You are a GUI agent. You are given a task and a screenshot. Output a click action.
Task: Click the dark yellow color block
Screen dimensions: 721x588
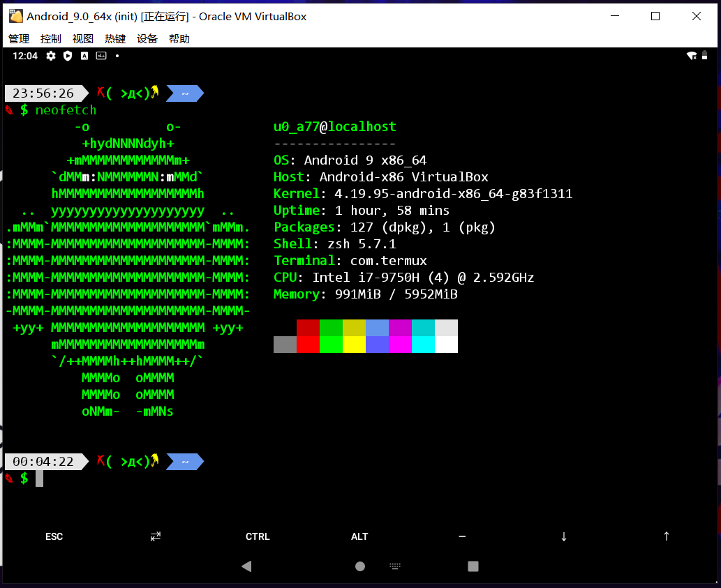pos(354,328)
